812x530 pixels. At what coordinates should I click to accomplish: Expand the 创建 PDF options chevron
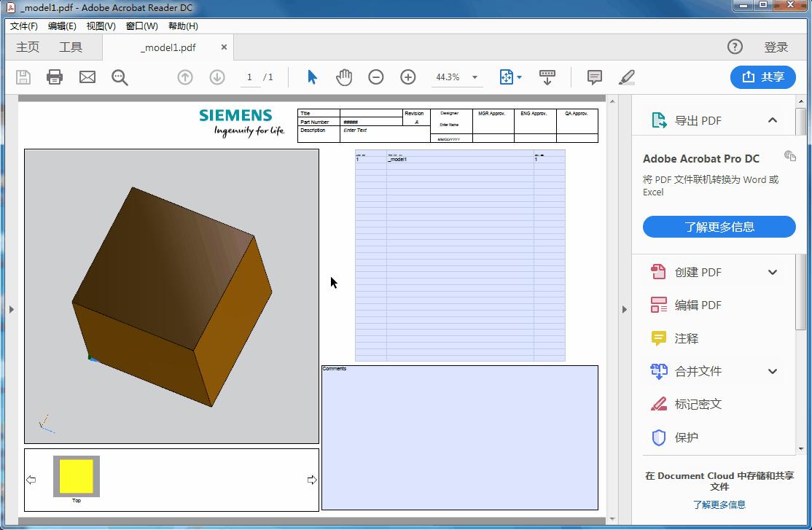[x=772, y=272]
